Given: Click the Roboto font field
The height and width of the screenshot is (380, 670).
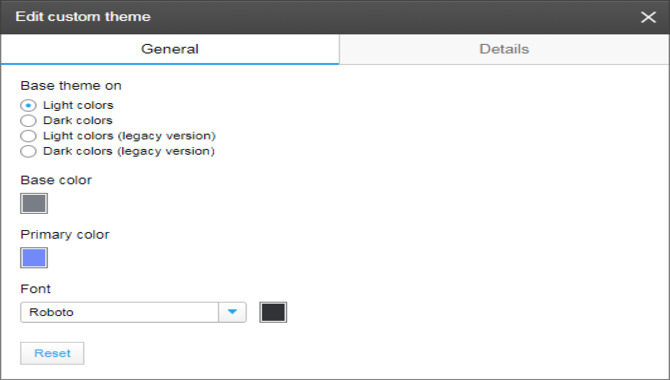Looking at the screenshot, I should coord(120,312).
